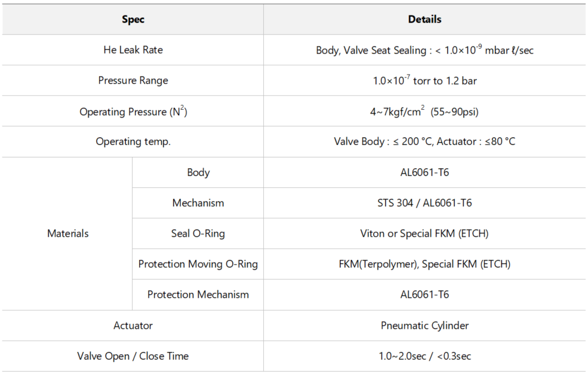
Task: Click the Spec column header
Action: [133, 19]
